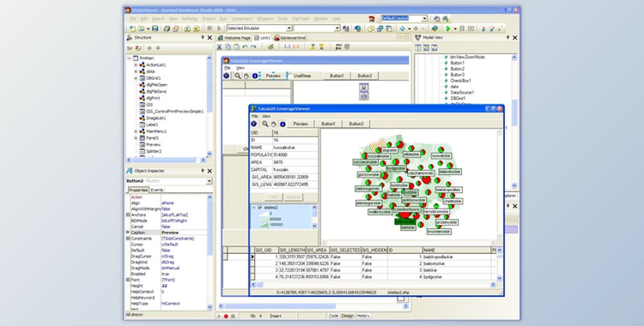Switch to the Unit1 editor tab
The image size is (644, 326).
[x=262, y=38]
